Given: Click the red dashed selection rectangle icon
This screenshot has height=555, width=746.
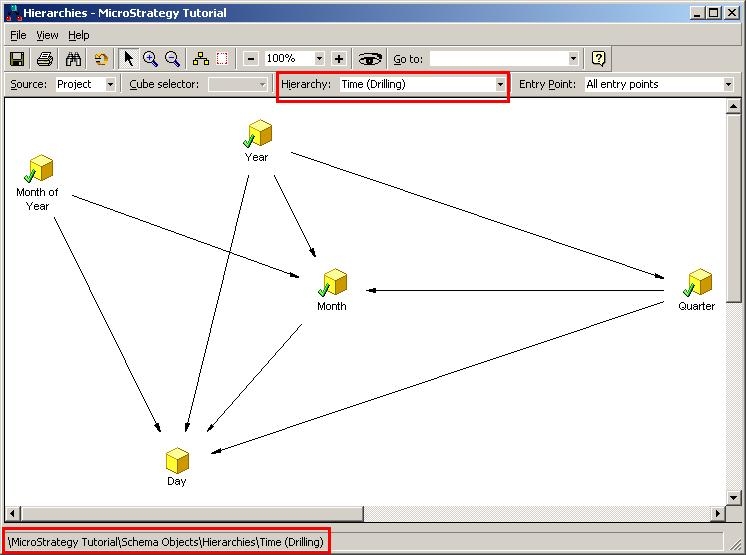Looking at the screenshot, I should click(222, 59).
